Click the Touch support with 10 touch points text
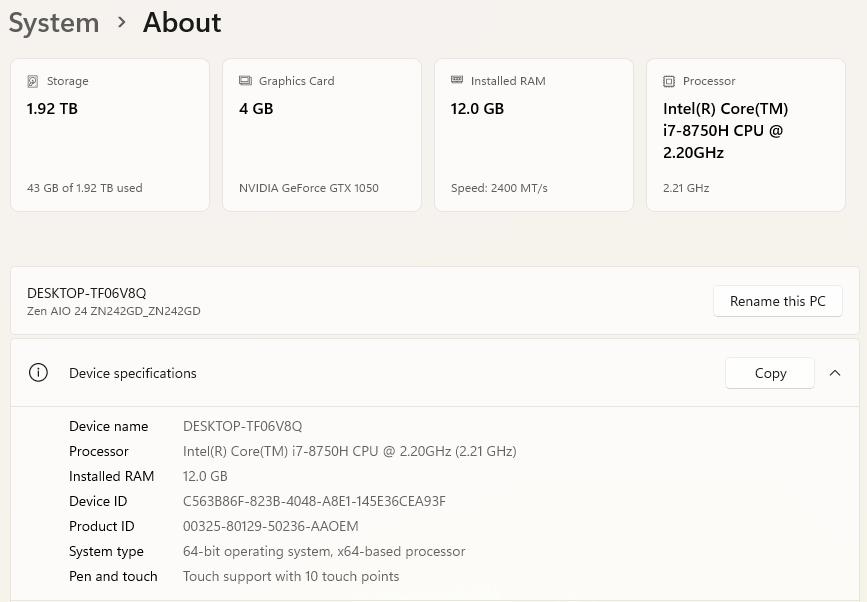Viewport: 867px width, 602px height. pos(291,576)
